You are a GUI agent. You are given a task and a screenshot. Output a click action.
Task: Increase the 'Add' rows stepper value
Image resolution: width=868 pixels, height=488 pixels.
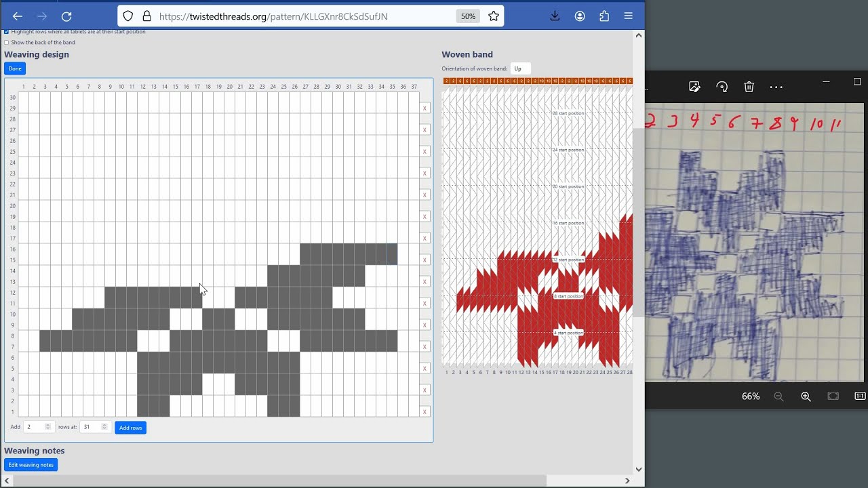47,424
